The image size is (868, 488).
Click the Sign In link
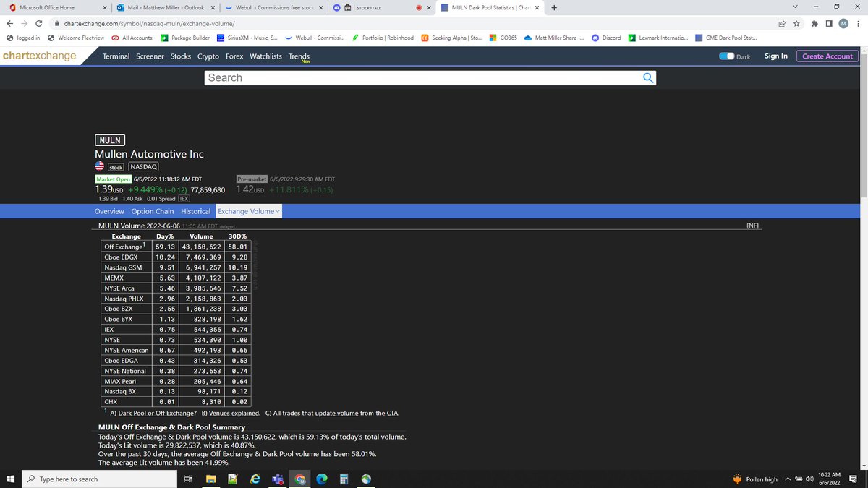776,56
